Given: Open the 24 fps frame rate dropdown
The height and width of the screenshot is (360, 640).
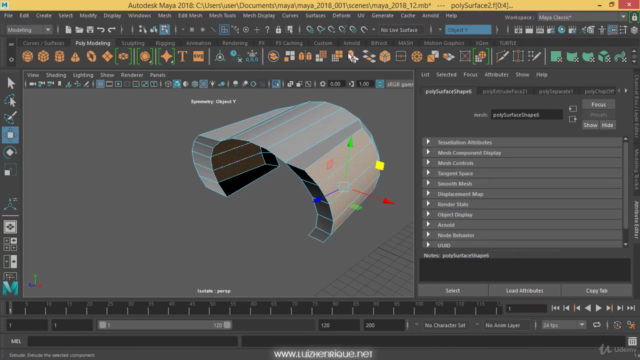Looking at the screenshot, I should 564,325.
